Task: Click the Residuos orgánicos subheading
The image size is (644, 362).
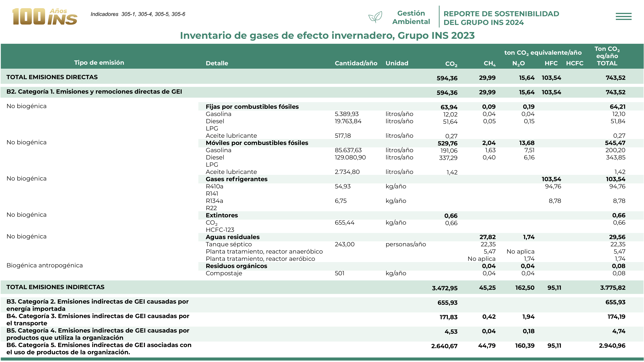Action: 236,266
